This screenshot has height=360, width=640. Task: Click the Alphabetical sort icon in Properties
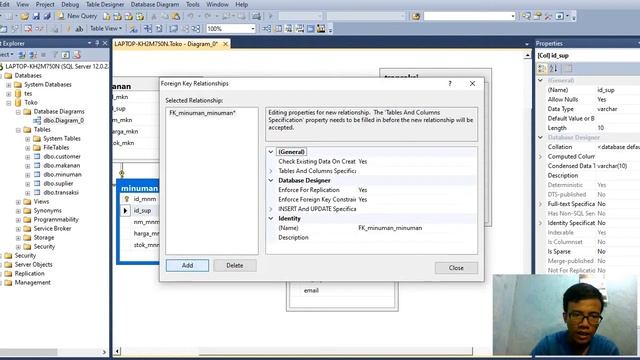[553, 69]
